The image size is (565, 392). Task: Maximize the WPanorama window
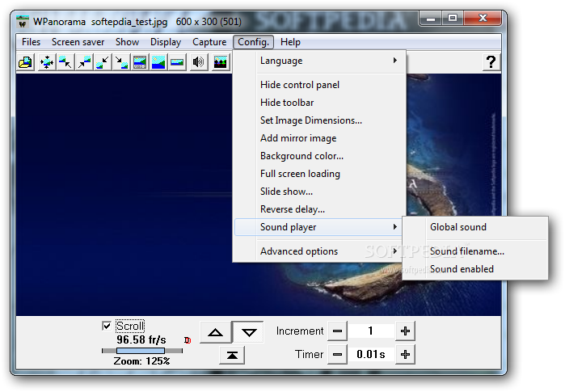click(x=453, y=19)
